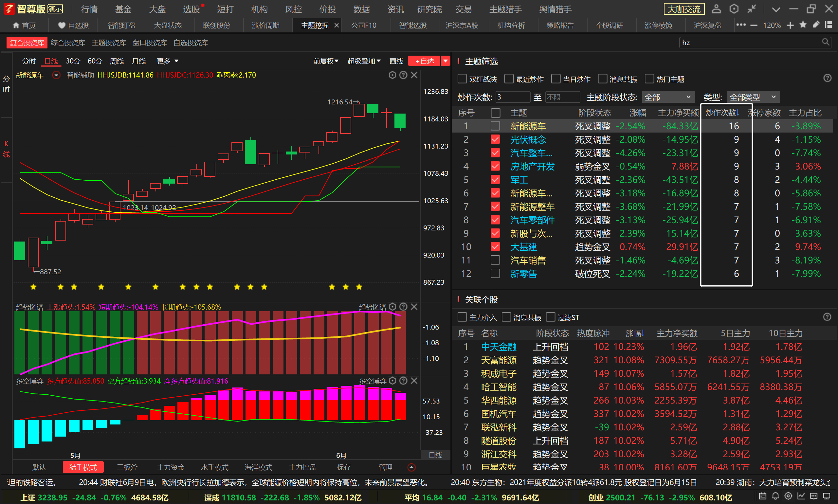Click the monitor screen icon in the status bar
This screenshot has width=838, height=504.
pos(826,496)
